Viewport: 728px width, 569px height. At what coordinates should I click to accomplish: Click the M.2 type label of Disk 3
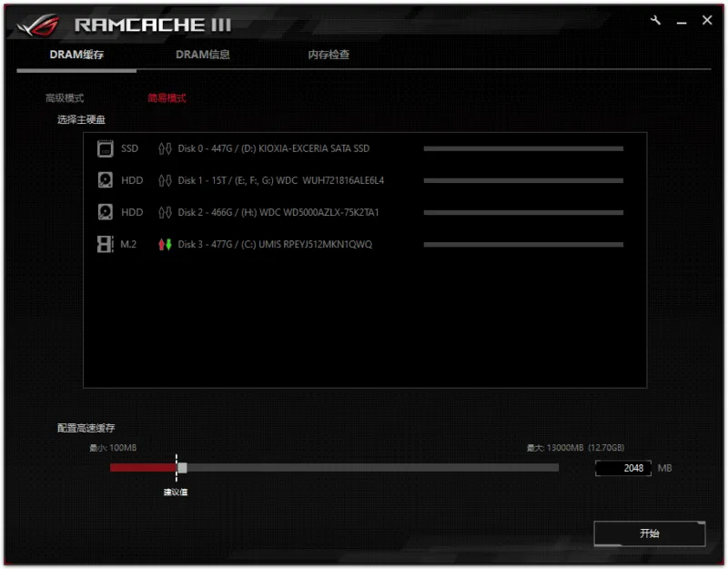click(x=128, y=244)
